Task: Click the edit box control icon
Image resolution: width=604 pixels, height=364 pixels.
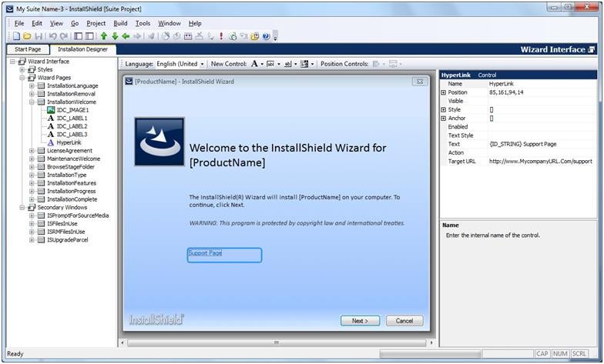Action: point(271,64)
